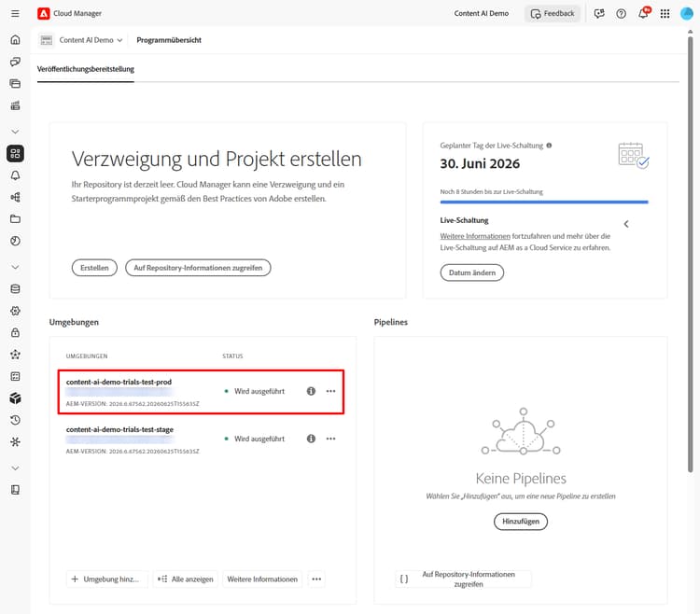Screen dimensions: 700x614
Task: Open the building sidebar icon
Action: tap(15, 105)
